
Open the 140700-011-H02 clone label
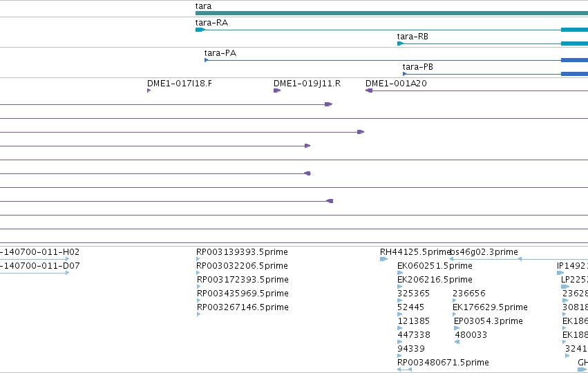coord(40,252)
